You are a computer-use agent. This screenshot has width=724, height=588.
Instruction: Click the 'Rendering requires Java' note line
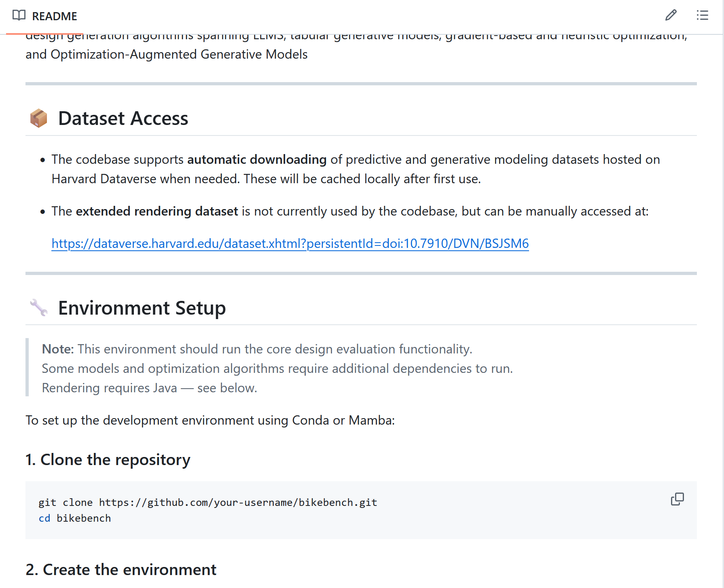(x=149, y=388)
